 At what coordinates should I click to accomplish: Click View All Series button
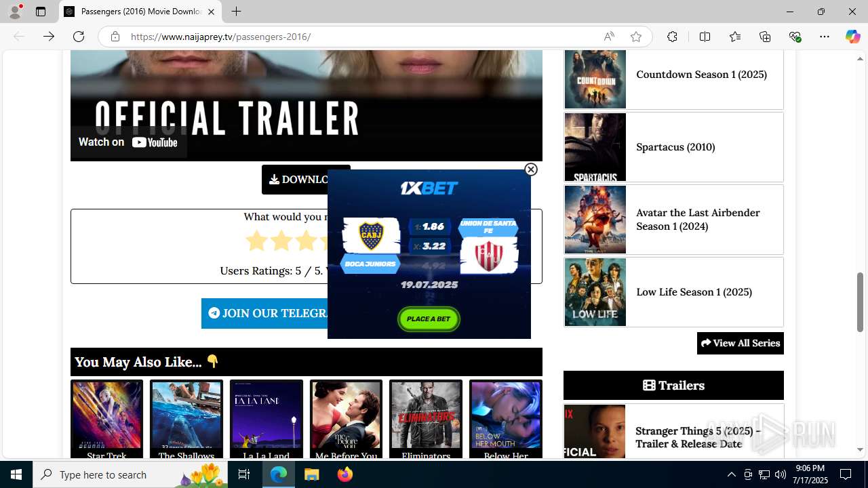[741, 343]
